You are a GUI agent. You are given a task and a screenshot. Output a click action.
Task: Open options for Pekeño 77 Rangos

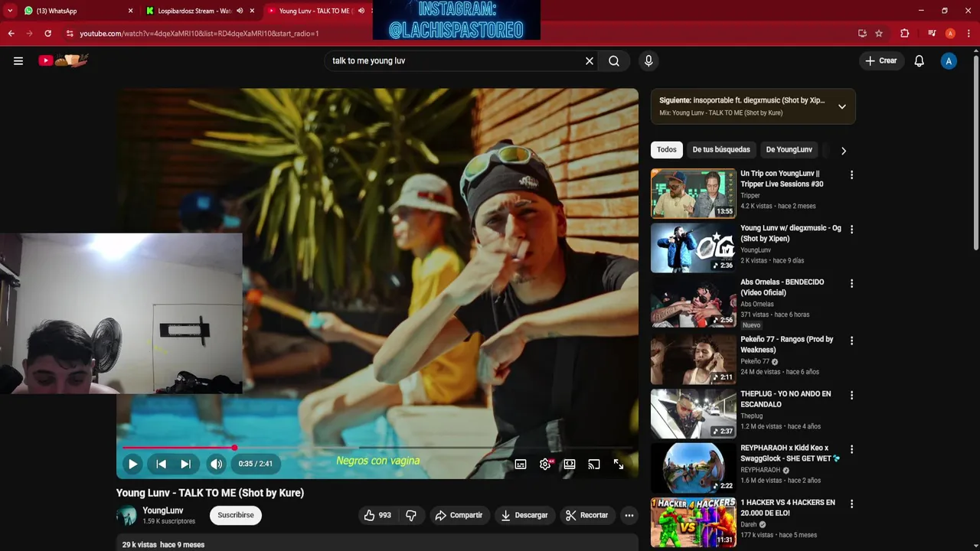tap(851, 341)
